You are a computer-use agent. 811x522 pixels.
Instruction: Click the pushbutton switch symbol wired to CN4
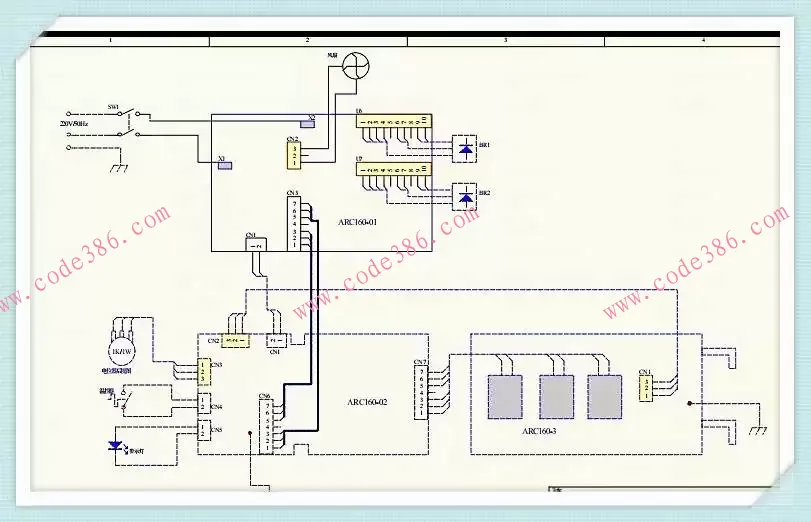[121, 399]
